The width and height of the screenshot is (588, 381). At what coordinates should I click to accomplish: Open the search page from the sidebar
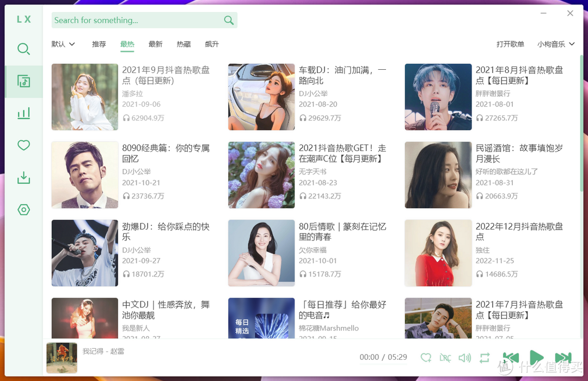tap(23, 49)
